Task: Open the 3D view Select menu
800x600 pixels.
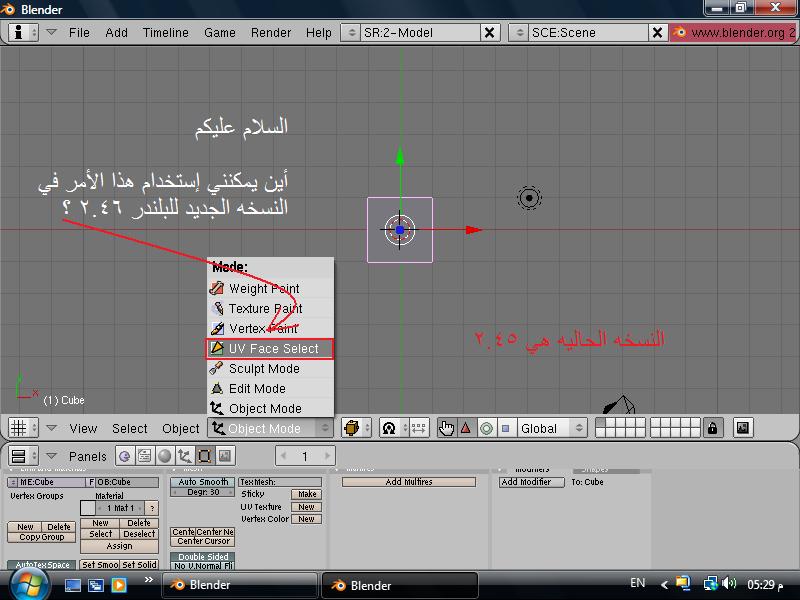Action: pos(130,429)
